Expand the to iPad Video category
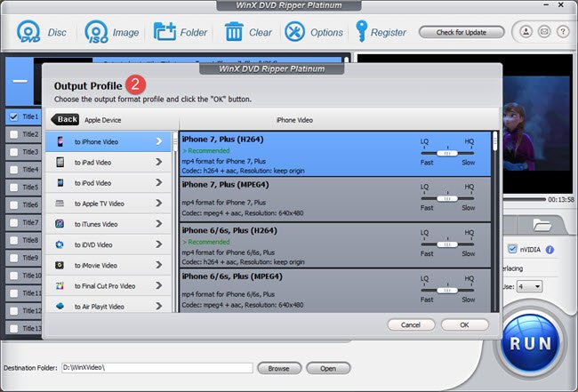The height and width of the screenshot is (392, 578). (108, 162)
